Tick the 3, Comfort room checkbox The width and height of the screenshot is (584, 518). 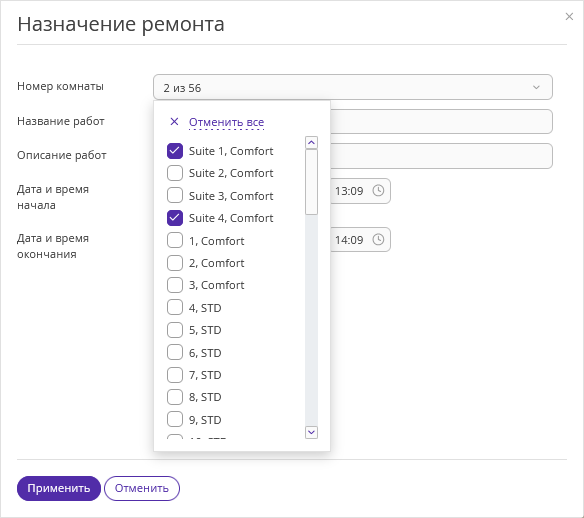click(x=175, y=285)
